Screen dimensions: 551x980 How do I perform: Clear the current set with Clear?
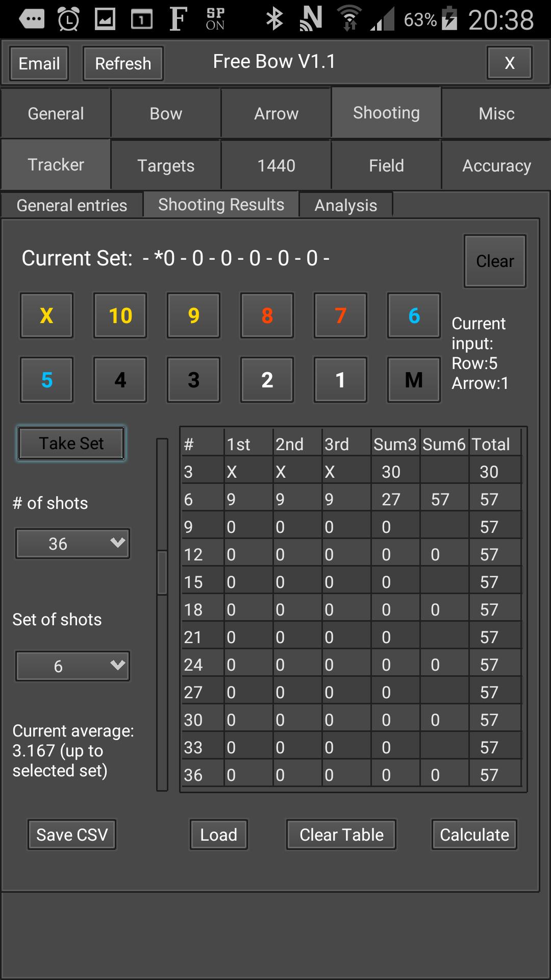pos(494,261)
